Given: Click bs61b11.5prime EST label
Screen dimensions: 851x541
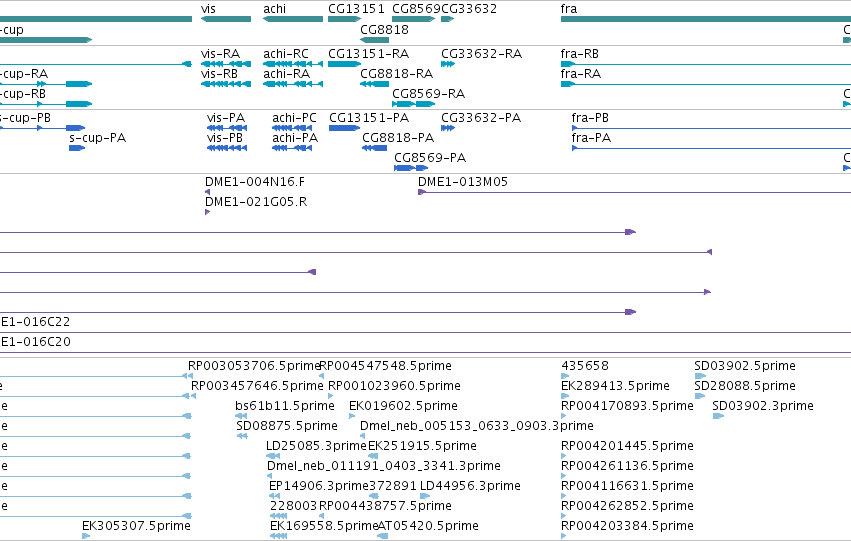Looking at the screenshot, I should tap(285, 406).
